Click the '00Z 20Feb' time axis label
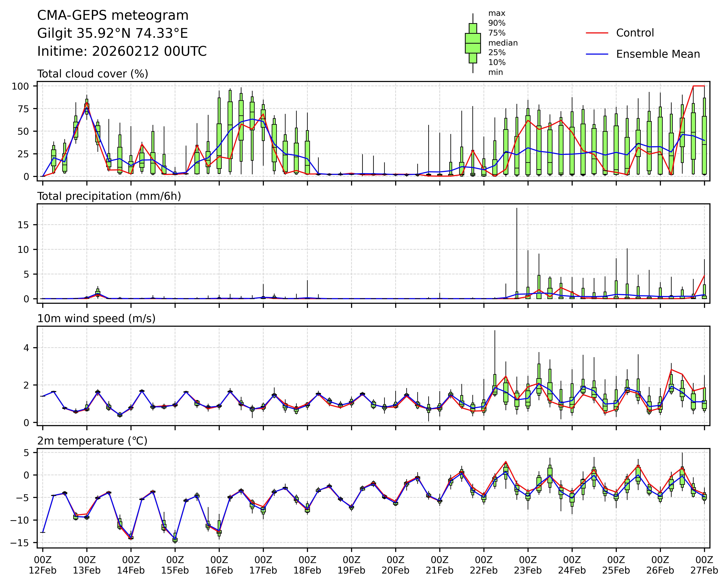 (395, 565)
